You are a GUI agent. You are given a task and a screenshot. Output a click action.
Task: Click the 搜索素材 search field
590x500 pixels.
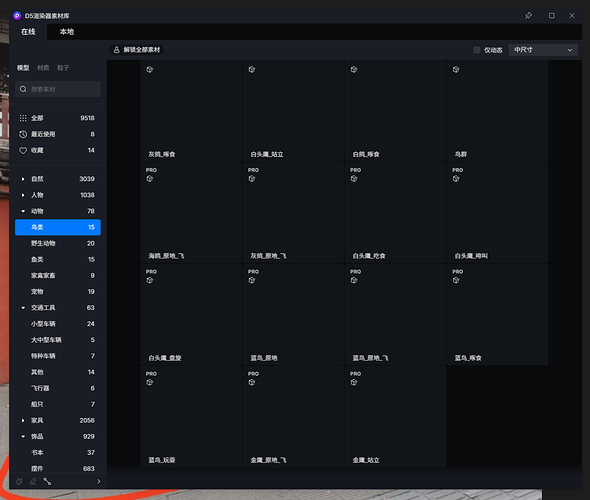pyautogui.click(x=58, y=89)
